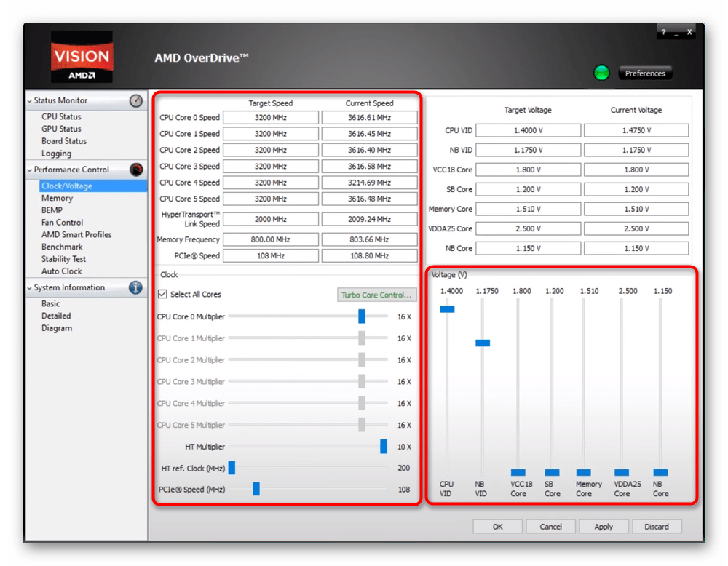Click the Status Monitor gauge icon

(x=136, y=101)
